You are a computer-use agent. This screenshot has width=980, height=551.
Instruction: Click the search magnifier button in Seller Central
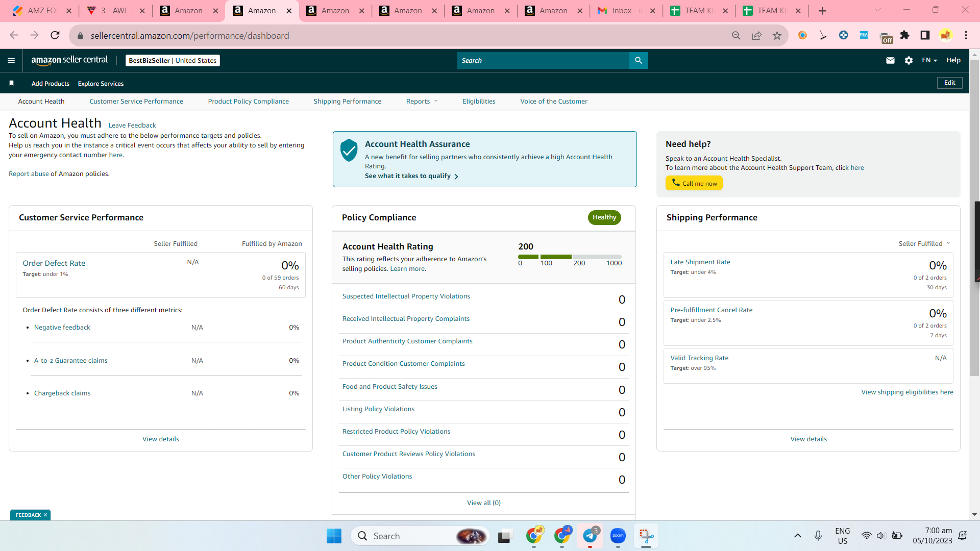pos(639,60)
